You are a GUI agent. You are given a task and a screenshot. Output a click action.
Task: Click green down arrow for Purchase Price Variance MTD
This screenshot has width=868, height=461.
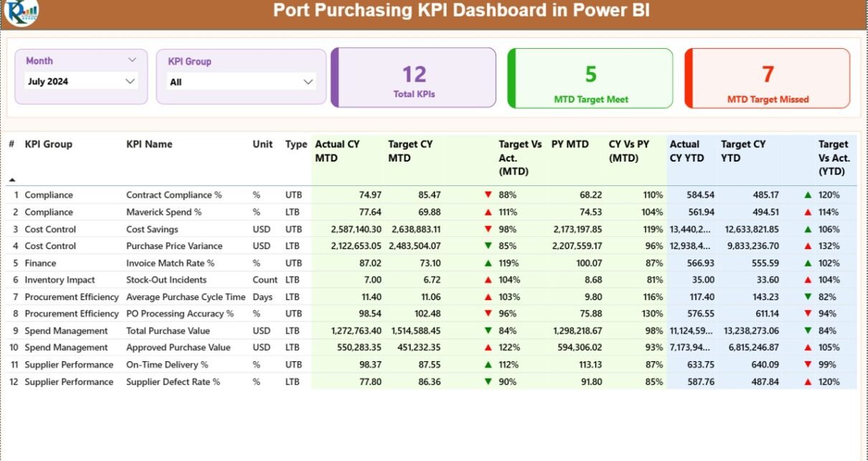coord(488,246)
